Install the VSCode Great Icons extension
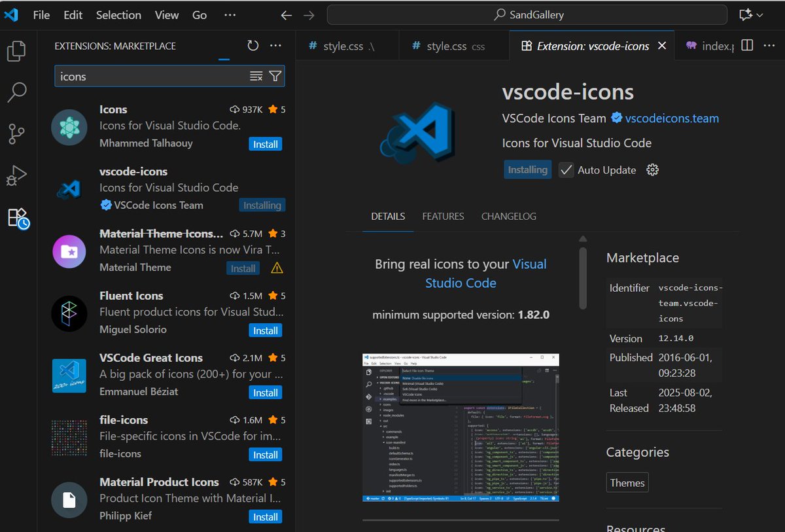785x532 pixels. click(266, 393)
